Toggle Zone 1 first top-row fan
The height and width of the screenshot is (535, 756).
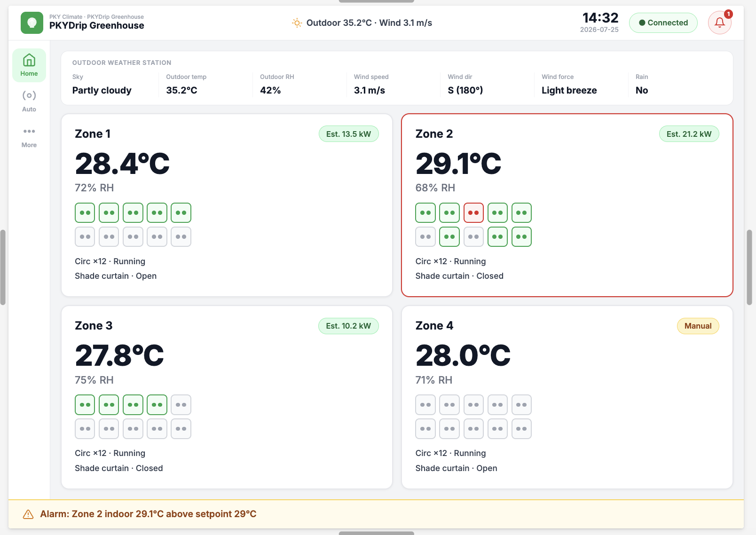coord(85,213)
